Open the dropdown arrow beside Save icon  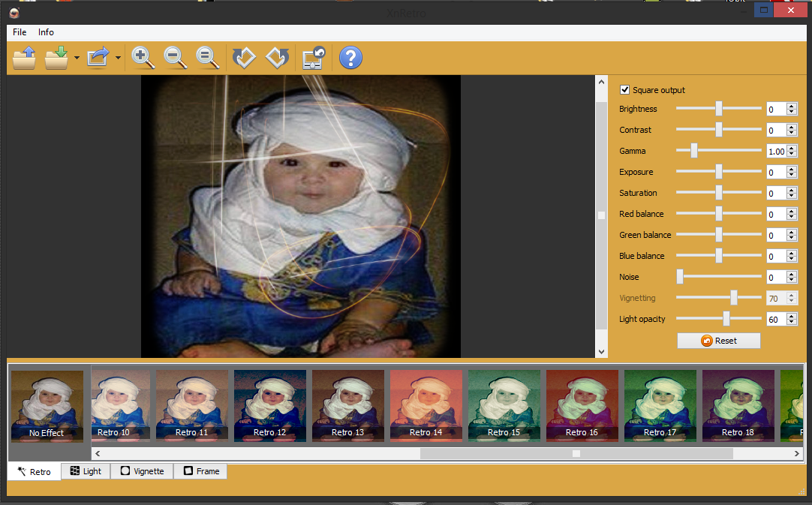pos(77,59)
